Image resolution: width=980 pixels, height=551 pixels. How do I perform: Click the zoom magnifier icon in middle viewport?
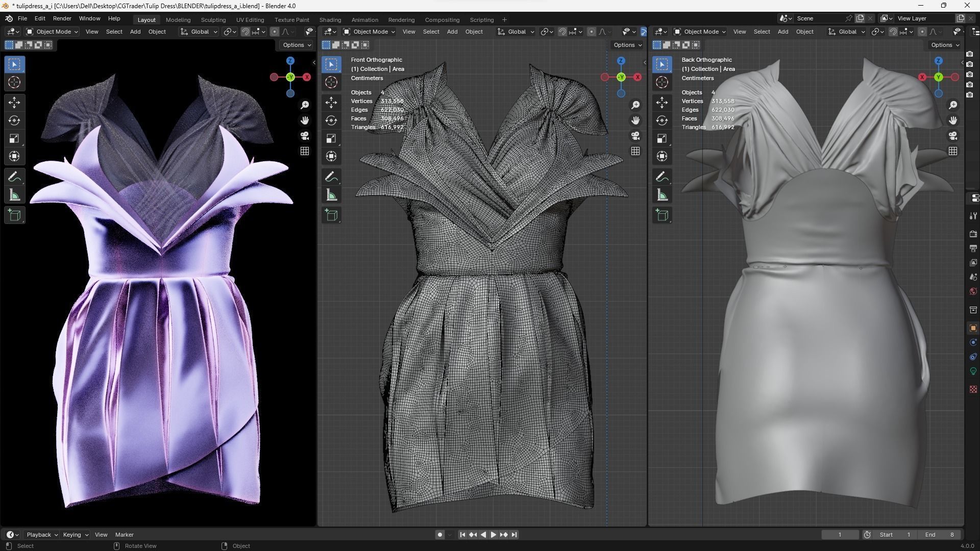[x=635, y=105]
